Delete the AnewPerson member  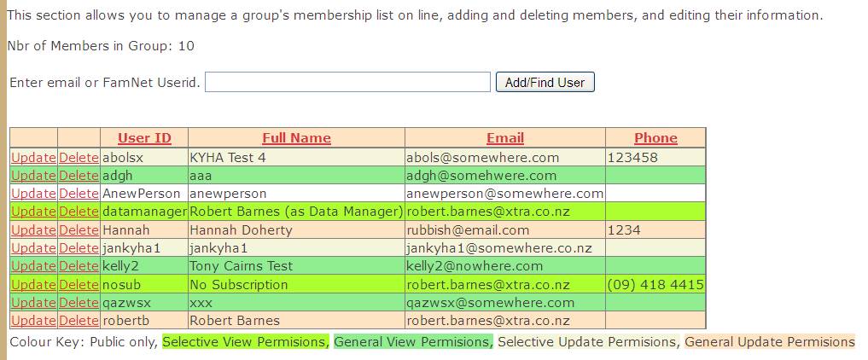[x=79, y=194]
